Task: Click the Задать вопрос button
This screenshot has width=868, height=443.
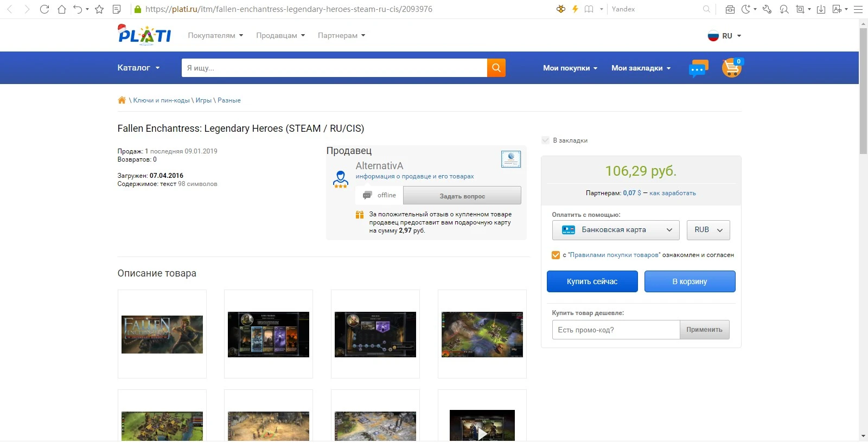Action: pos(462,196)
